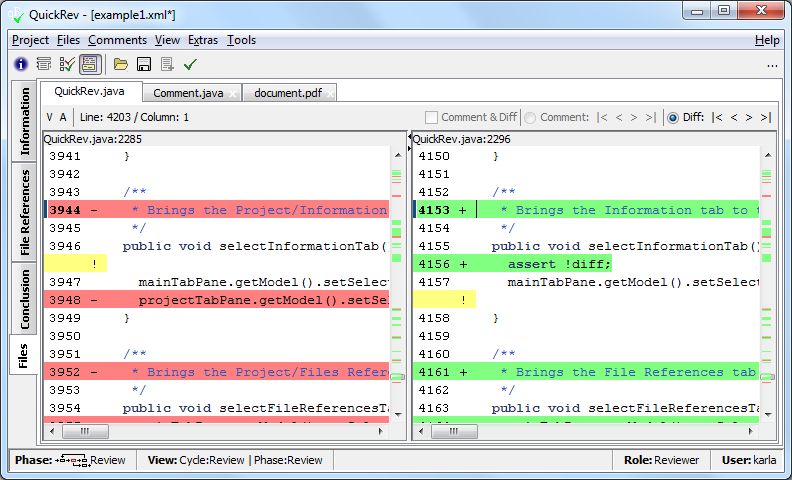Click removed line 3948 projectTabPane
Screen dimensions: 792x480
pyautogui.click(x=216, y=300)
